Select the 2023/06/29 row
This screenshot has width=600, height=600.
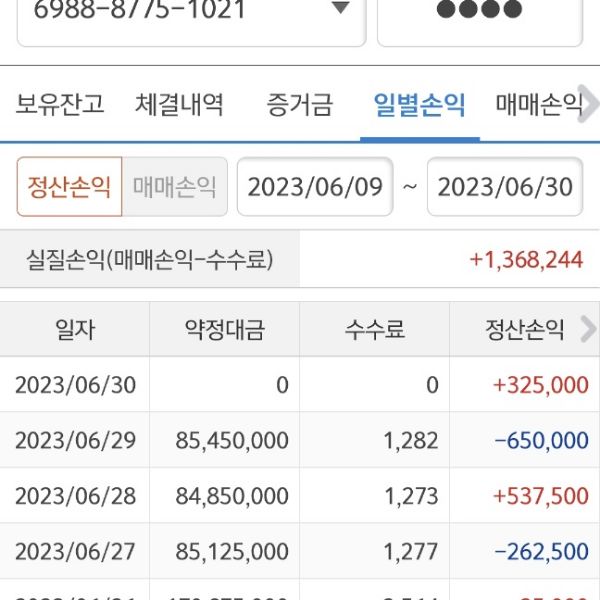(x=75, y=440)
